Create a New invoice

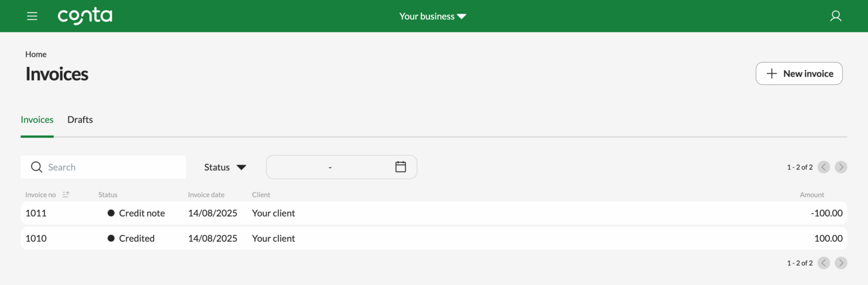(x=798, y=74)
